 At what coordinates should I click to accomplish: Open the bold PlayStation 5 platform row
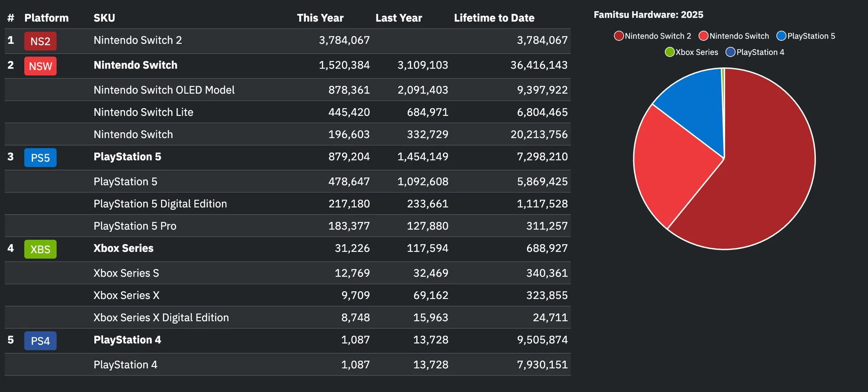(x=127, y=157)
